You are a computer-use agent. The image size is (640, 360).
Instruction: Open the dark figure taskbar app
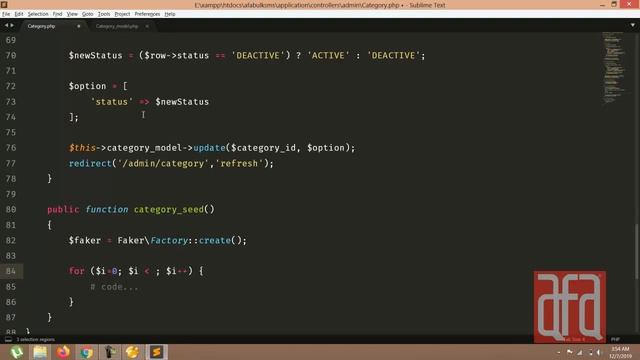click(x=109, y=352)
